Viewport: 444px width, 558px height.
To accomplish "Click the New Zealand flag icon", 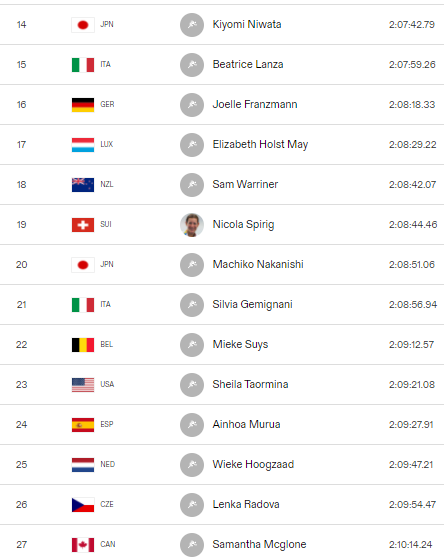I will tap(83, 185).
